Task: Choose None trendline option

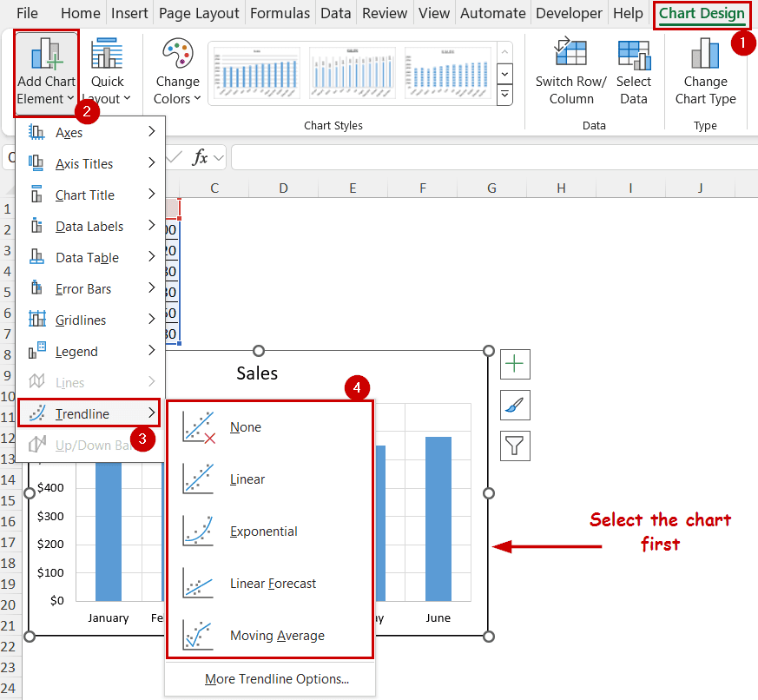Action: click(x=270, y=427)
